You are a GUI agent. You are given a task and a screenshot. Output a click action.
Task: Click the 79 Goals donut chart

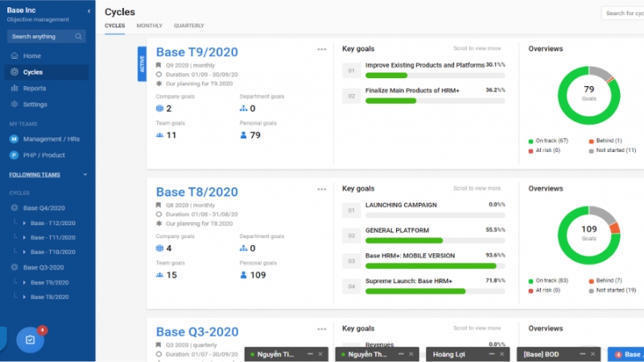589,95
